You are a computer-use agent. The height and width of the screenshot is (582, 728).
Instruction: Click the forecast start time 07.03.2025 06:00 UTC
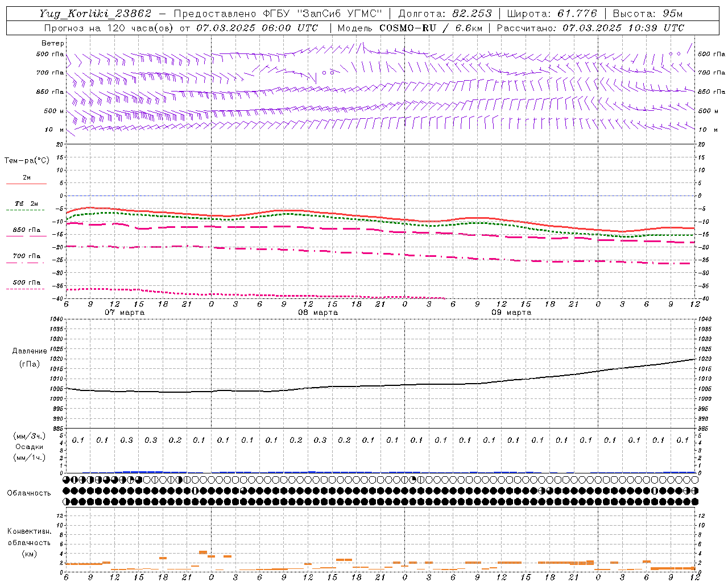click(257, 28)
